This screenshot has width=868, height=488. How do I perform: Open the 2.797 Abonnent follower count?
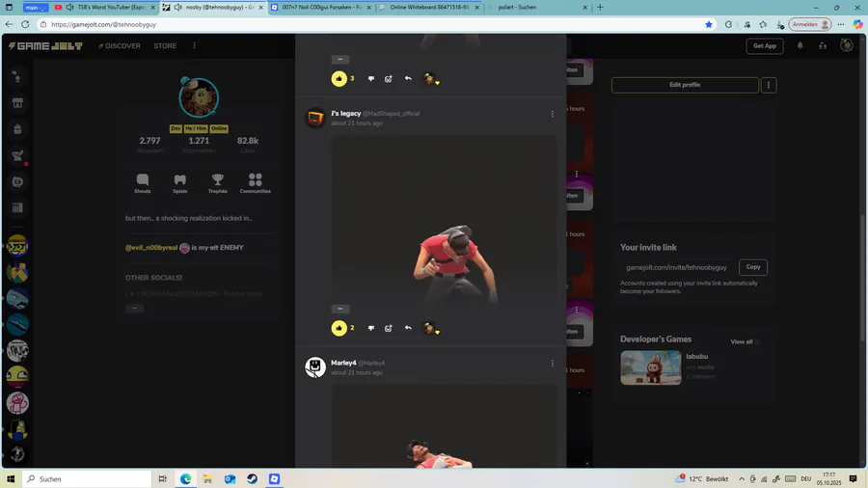click(149, 145)
